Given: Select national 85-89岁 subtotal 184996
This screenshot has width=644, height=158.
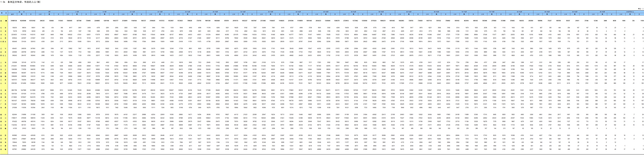Looking at the screenshot, I should (x=540, y=21).
